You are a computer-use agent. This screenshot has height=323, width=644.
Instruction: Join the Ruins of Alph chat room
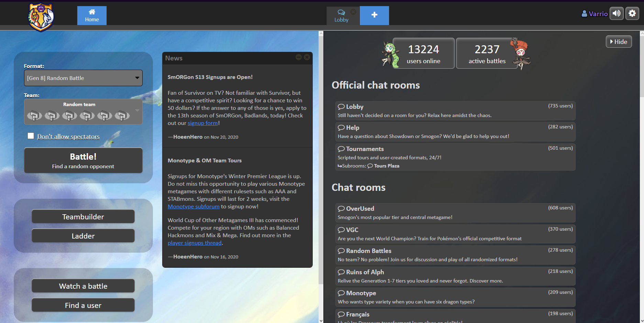(x=455, y=276)
